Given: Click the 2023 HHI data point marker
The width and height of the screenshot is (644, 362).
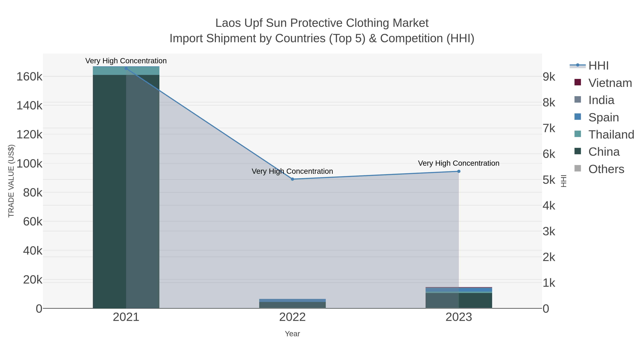Looking at the screenshot, I should [x=459, y=171].
